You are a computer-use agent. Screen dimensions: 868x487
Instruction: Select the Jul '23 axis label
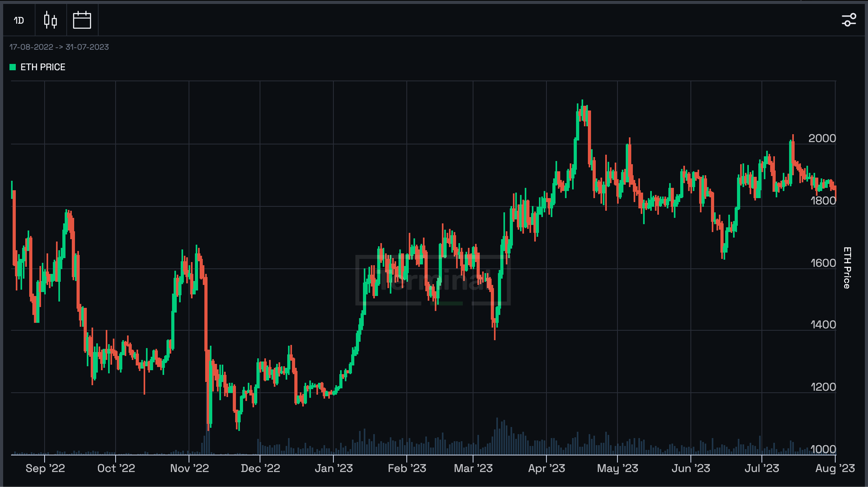(762, 468)
